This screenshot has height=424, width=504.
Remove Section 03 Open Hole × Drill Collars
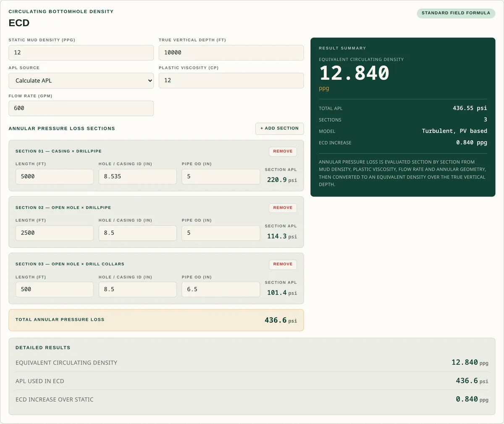pos(283,264)
